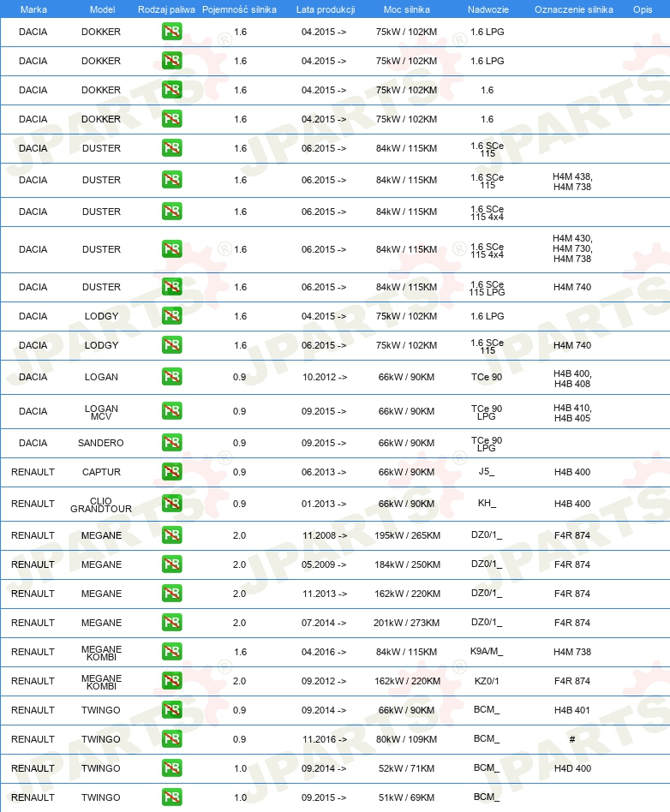Click the fuel icon in the SANDERO row
The width and height of the screenshot is (670, 812).
click(x=171, y=442)
